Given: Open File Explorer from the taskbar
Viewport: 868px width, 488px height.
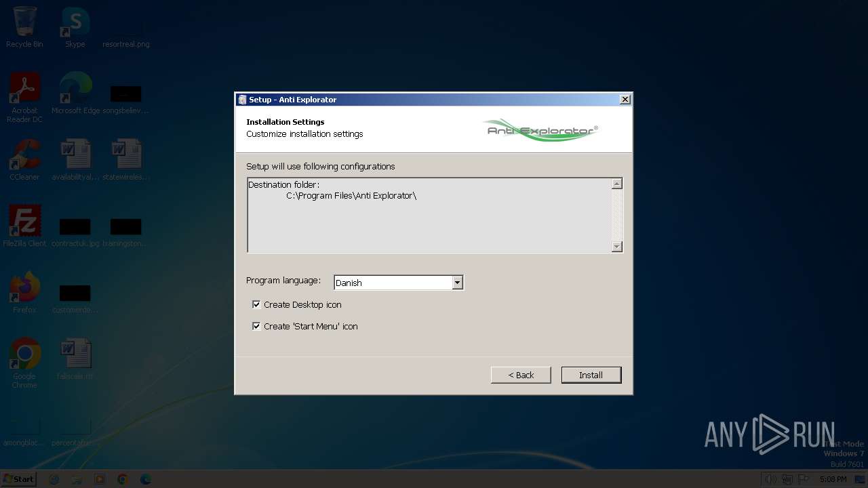Looking at the screenshot, I should pyautogui.click(x=77, y=479).
